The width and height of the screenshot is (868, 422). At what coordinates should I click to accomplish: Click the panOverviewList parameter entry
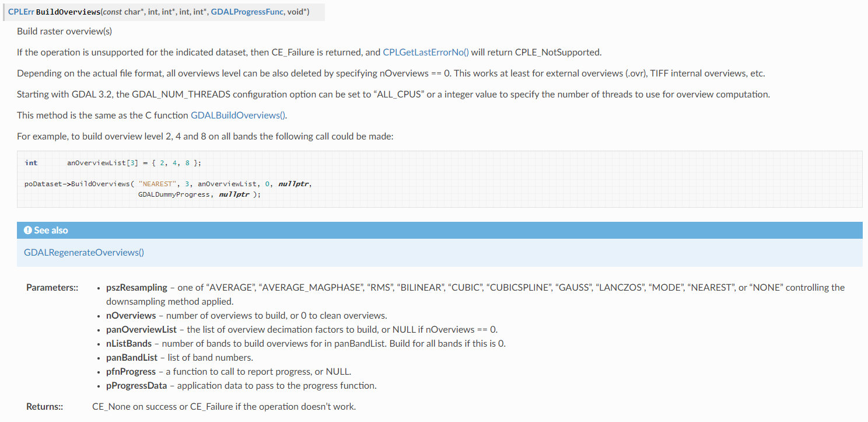click(141, 330)
